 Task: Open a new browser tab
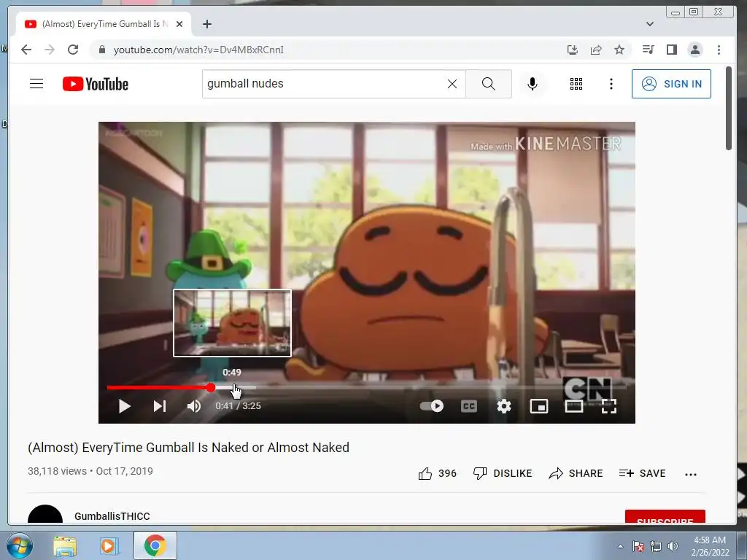click(x=206, y=24)
